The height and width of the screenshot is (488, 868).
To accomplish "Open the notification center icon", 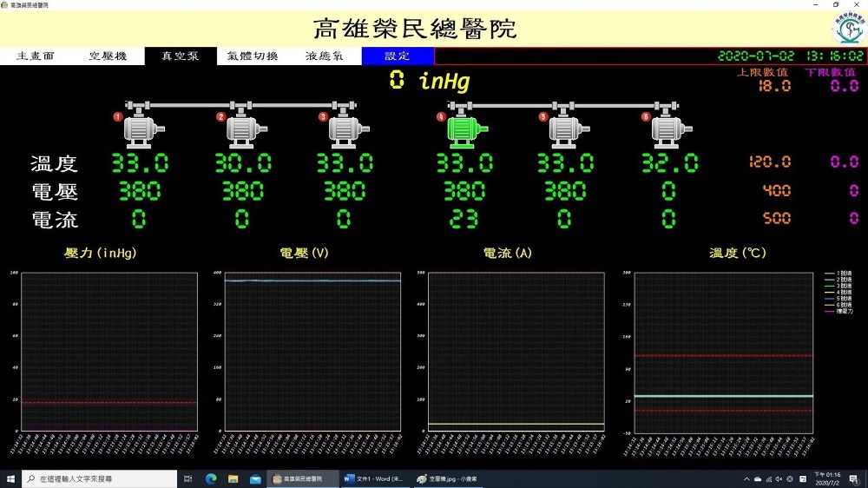I will pyautogui.click(x=855, y=479).
